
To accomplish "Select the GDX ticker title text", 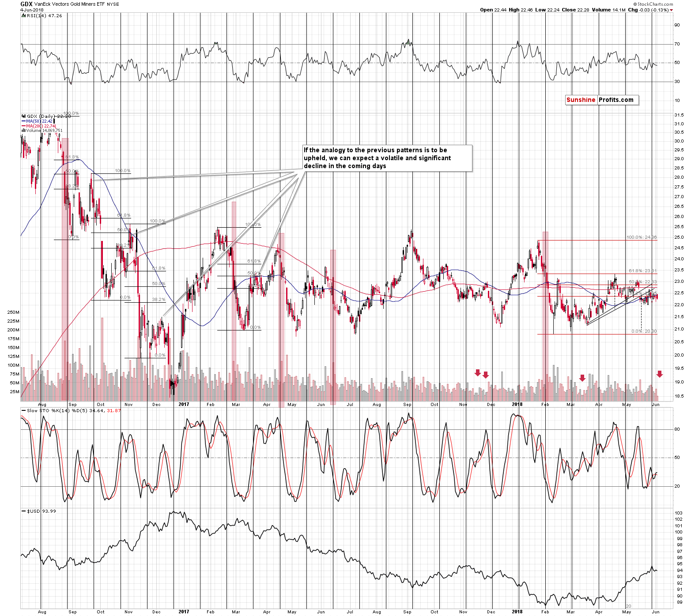I will pyautogui.click(x=26, y=4).
